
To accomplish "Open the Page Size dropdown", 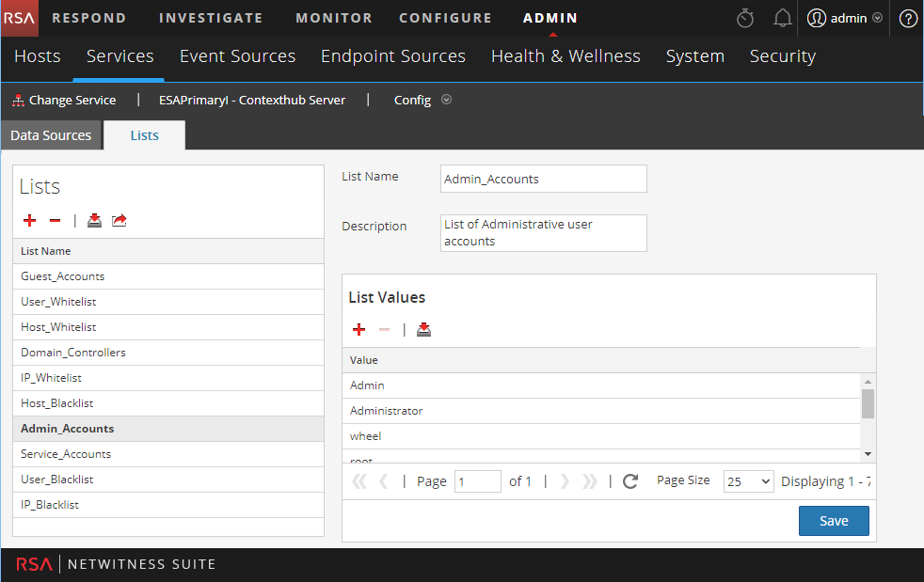I will coord(748,481).
